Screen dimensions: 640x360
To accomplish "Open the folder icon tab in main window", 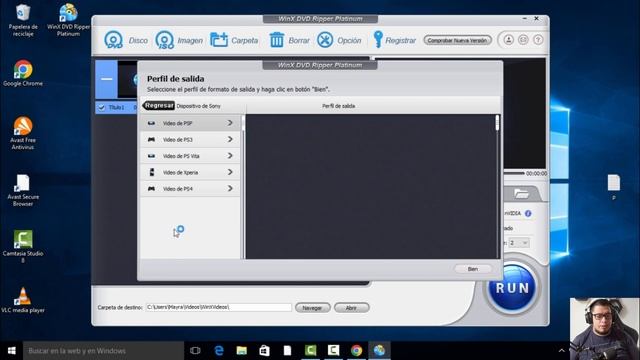I will 521,193.
